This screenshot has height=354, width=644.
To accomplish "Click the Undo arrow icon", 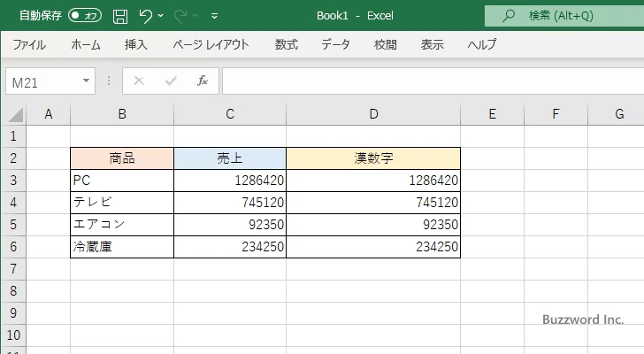I will tap(145, 16).
